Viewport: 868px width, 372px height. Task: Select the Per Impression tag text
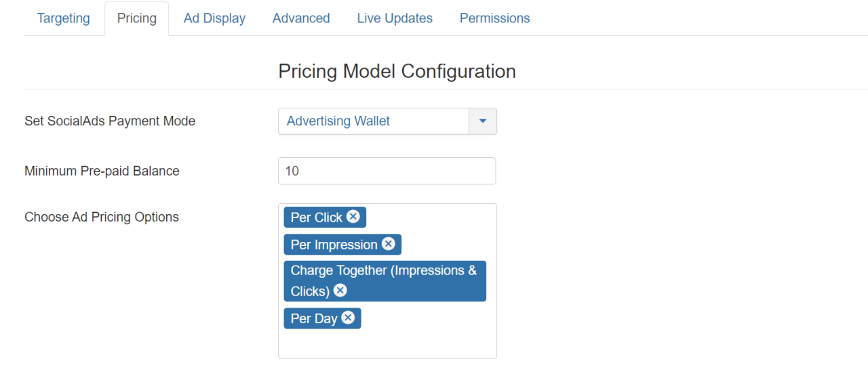pyautogui.click(x=334, y=245)
